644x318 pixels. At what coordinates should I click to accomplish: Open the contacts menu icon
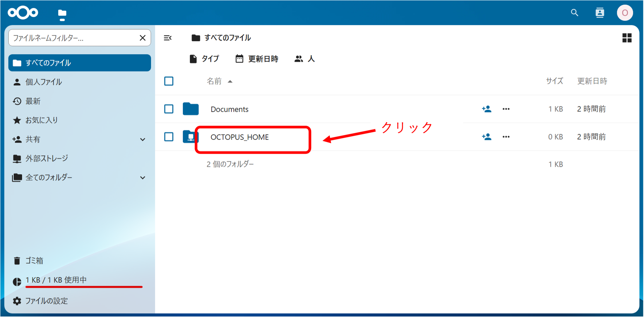600,13
